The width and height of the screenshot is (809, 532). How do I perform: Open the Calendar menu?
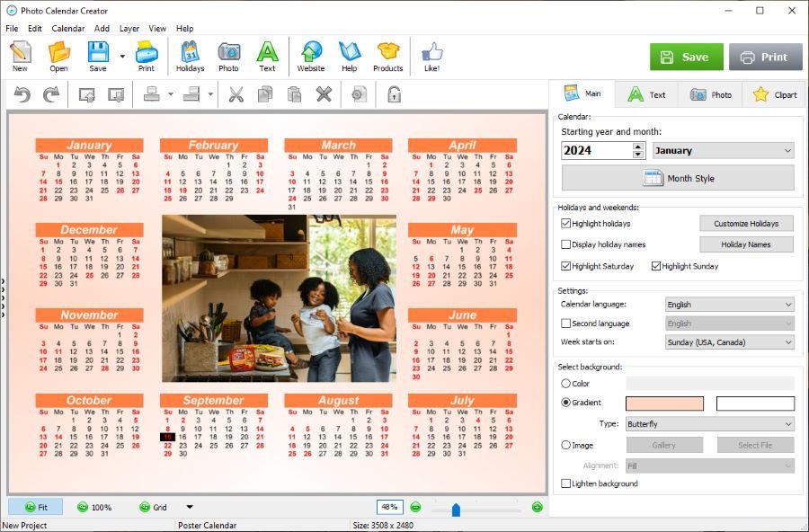(67, 29)
